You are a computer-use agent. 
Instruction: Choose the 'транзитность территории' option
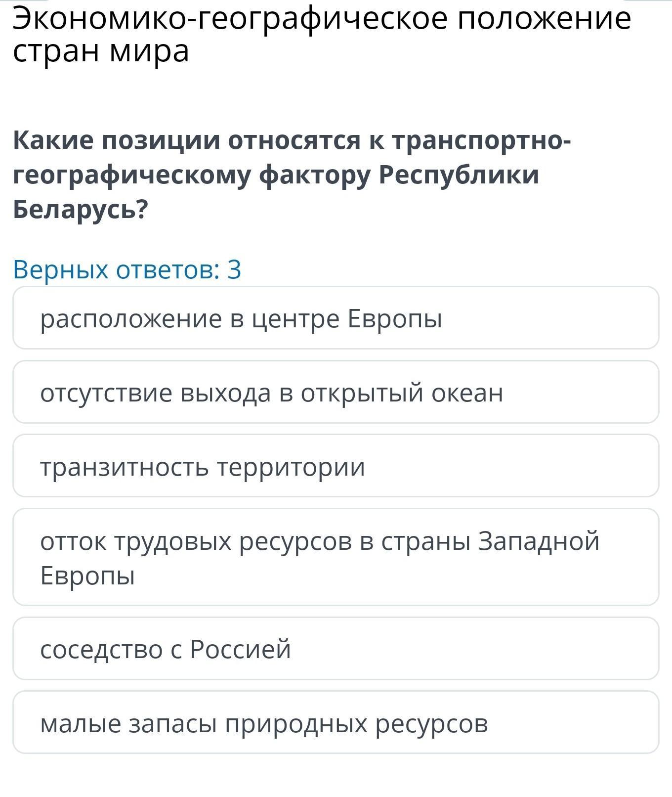click(x=336, y=466)
